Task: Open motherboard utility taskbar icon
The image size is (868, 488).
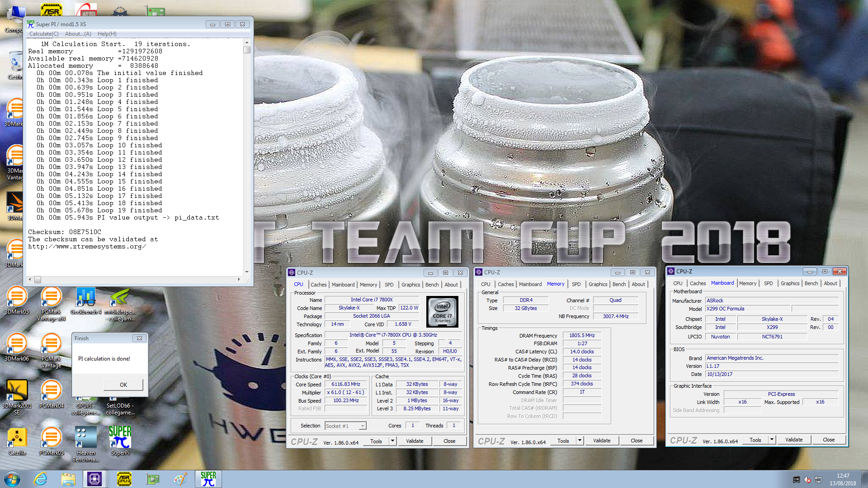Action: (x=153, y=479)
